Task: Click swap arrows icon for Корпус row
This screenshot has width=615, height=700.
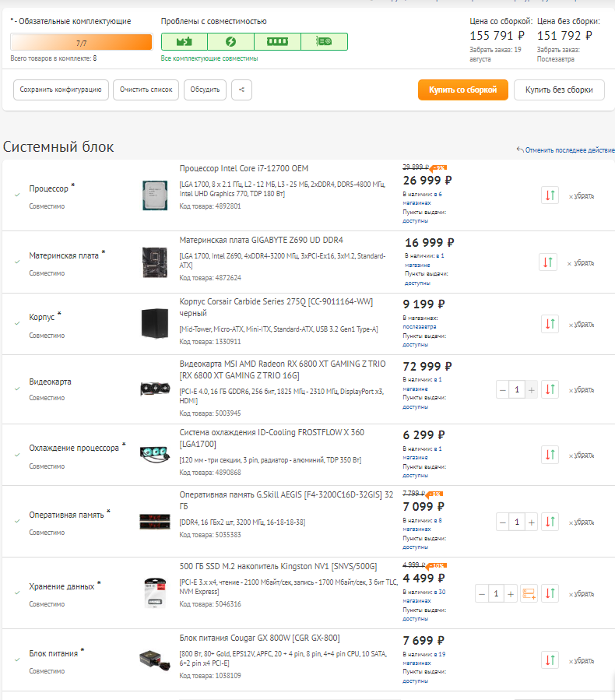Action: click(x=550, y=324)
